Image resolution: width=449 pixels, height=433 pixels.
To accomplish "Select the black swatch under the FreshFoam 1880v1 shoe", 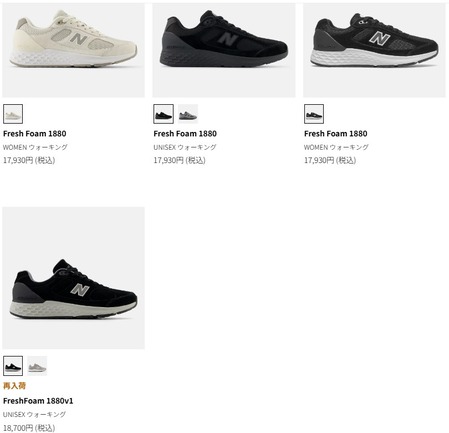I will pos(13,366).
